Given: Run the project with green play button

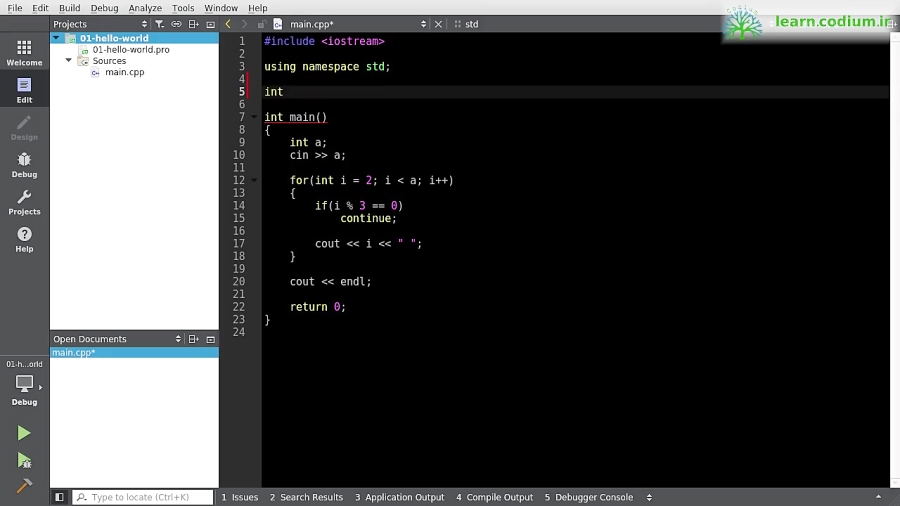Looking at the screenshot, I should click(x=24, y=433).
